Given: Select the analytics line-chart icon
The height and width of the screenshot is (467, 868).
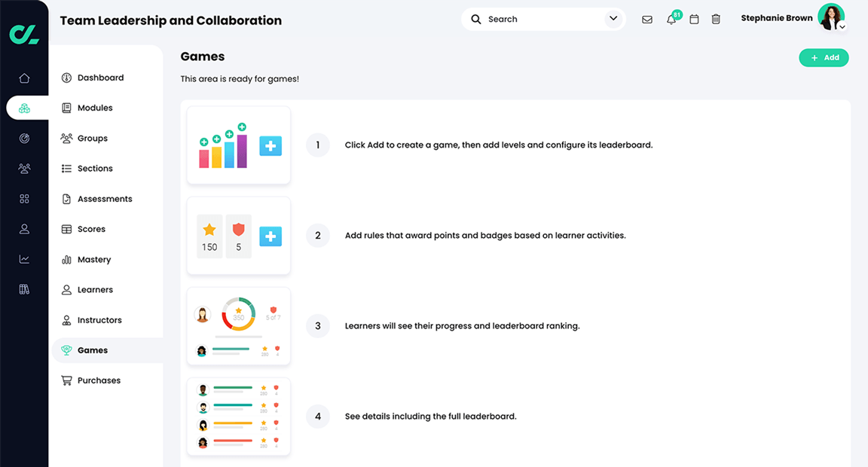Looking at the screenshot, I should tap(24, 258).
